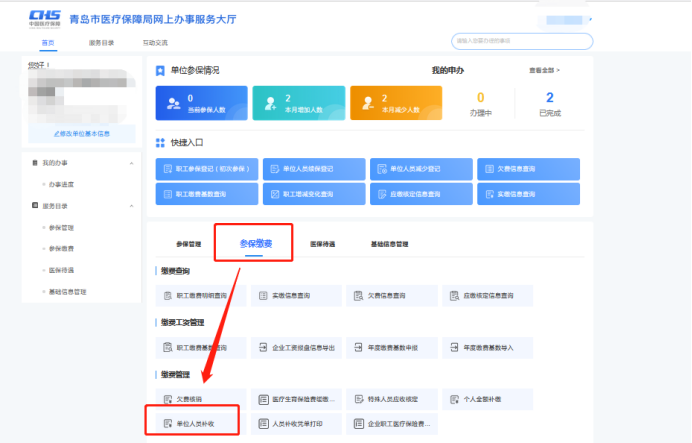Click the 本月增加人数 card icon
This screenshot has height=443, width=692.
pos(270,103)
